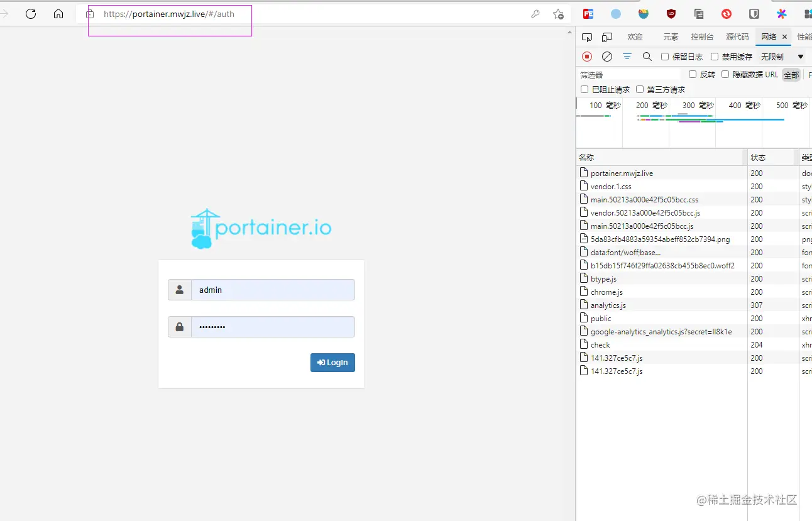
Task: Open the red FE extension icon
Action: (588, 14)
